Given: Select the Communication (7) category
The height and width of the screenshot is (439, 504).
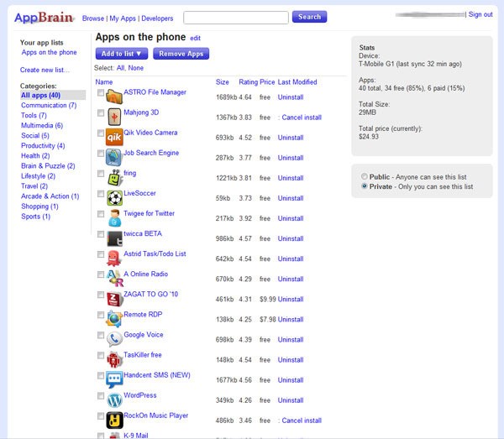Looking at the screenshot, I should point(49,105).
